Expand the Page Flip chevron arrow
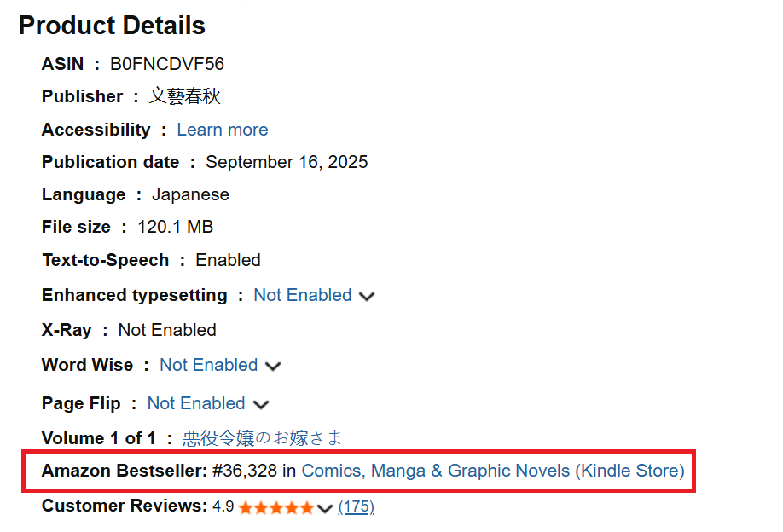The image size is (783, 532). 261,405
